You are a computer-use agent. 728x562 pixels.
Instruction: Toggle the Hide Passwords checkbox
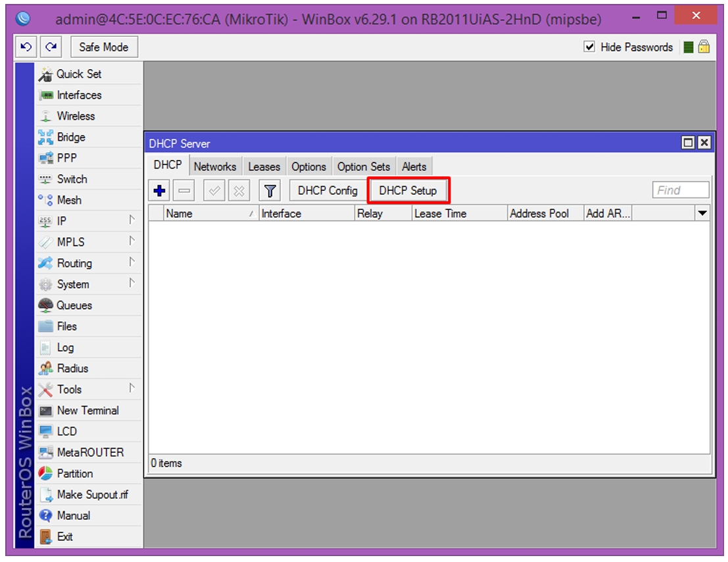(589, 47)
